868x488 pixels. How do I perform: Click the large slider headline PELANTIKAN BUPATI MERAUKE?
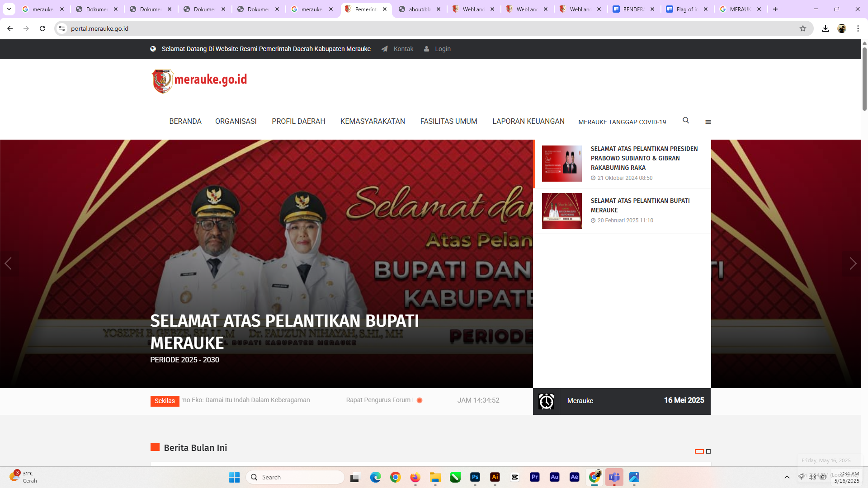point(284,332)
